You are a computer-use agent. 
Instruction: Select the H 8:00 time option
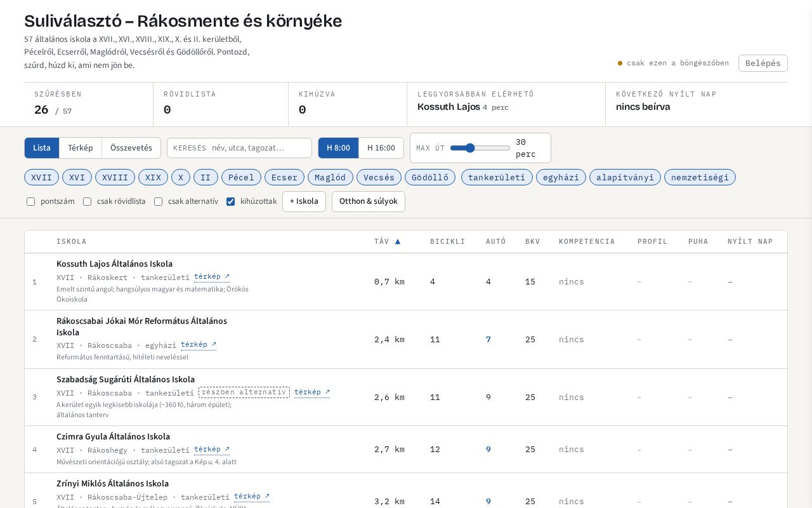coord(339,148)
